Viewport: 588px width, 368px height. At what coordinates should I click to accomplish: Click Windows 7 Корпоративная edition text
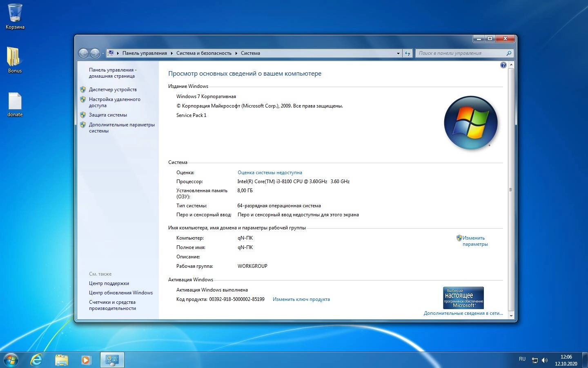pos(206,96)
